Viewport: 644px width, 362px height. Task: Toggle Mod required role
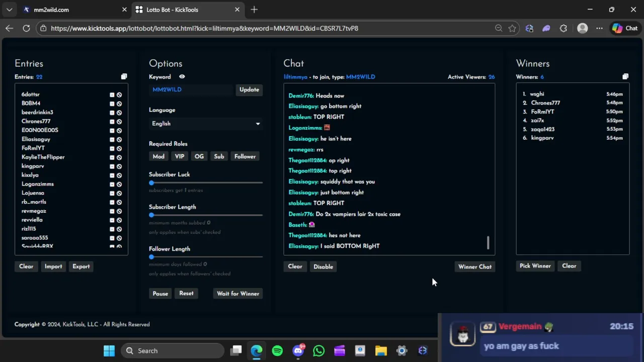(x=158, y=156)
